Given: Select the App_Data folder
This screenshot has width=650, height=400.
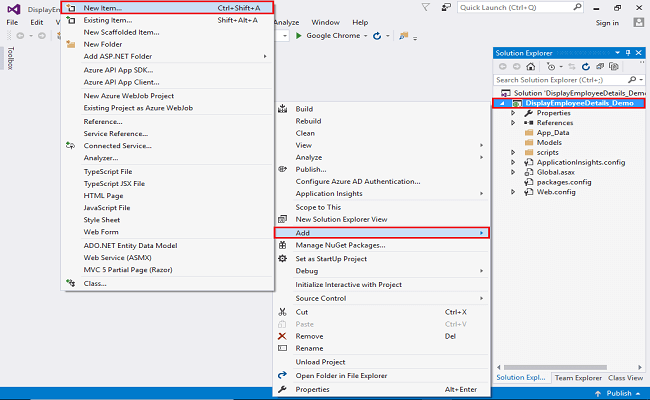Looking at the screenshot, I should (553, 133).
